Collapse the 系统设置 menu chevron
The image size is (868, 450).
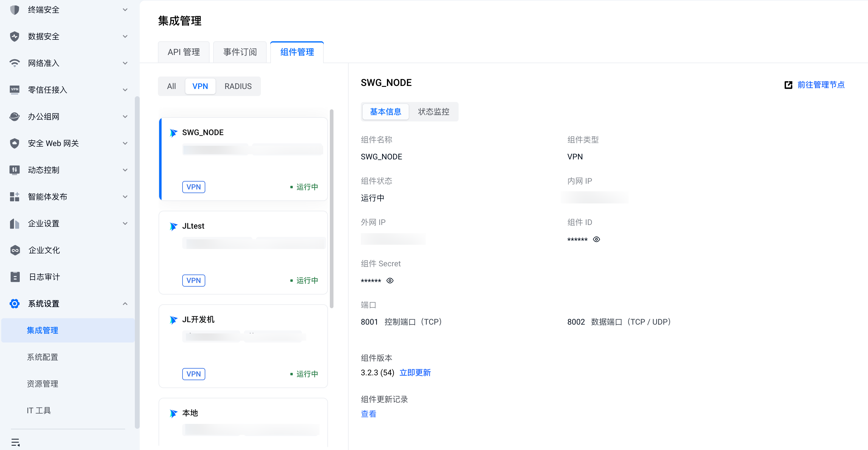[x=125, y=303]
